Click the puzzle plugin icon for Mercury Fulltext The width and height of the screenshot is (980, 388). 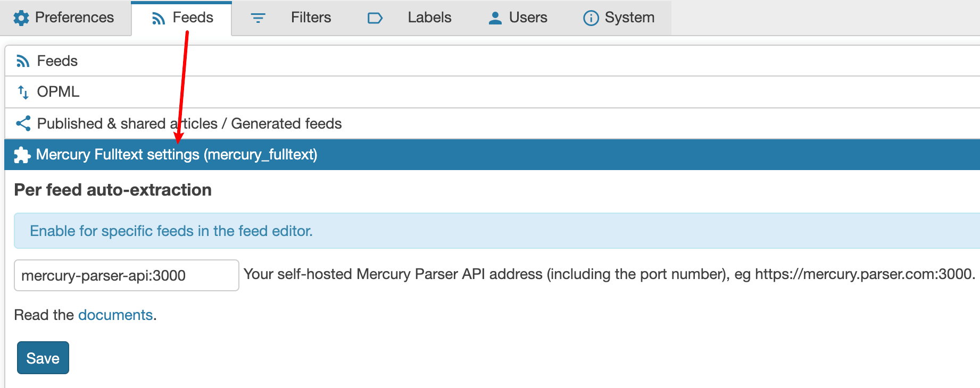[22, 155]
